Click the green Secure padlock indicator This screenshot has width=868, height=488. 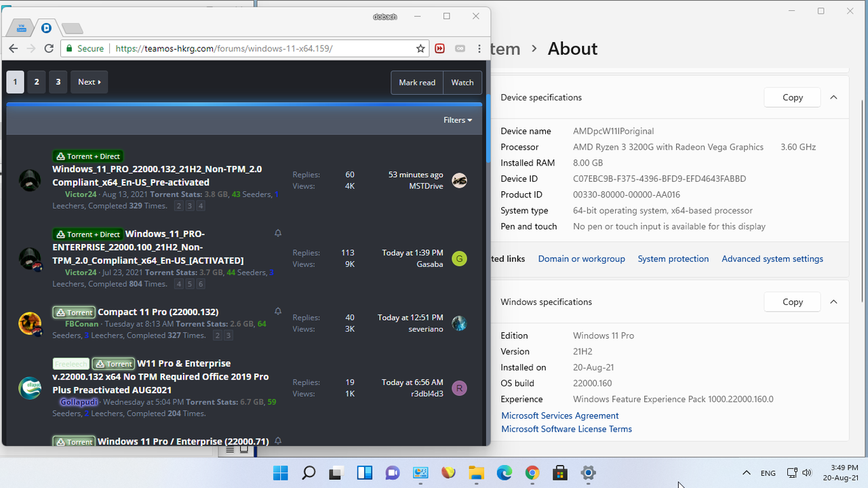pos(85,49)
